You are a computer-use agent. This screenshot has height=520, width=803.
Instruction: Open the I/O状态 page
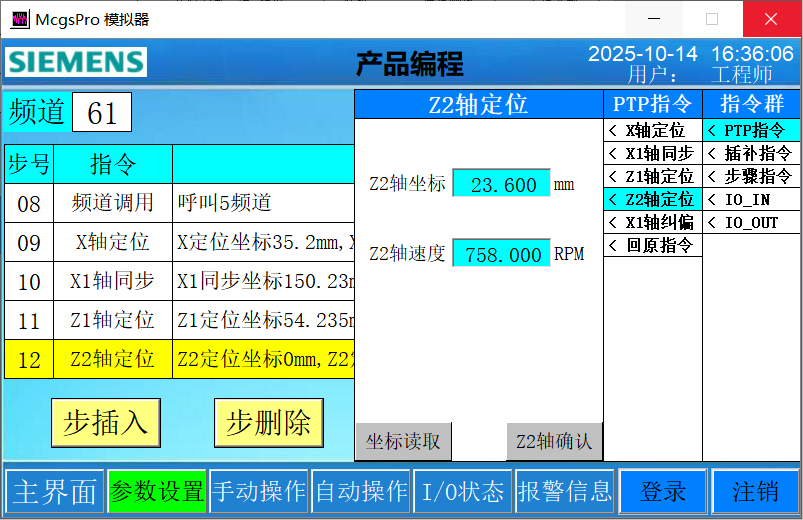click(x=462, y=491)
